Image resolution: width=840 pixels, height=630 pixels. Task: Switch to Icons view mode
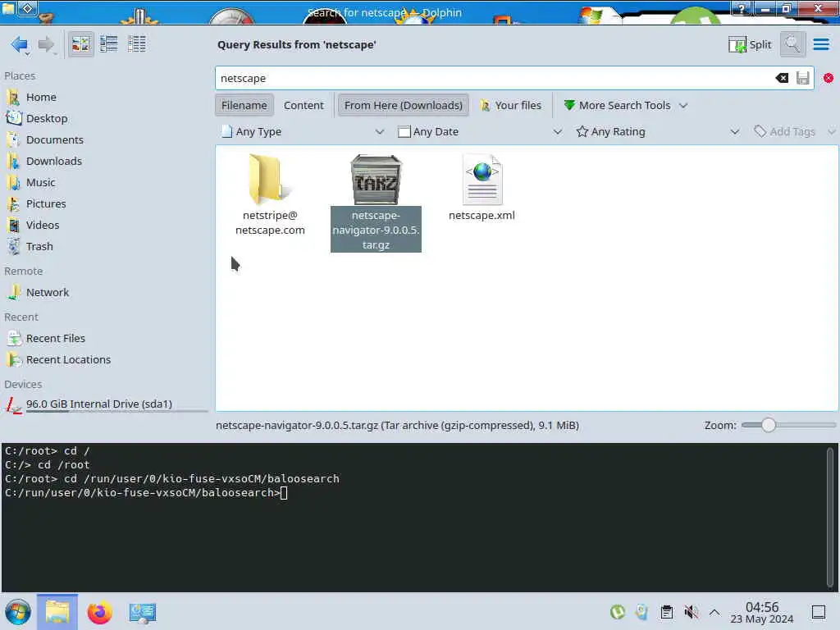click(x=81, y=44)
